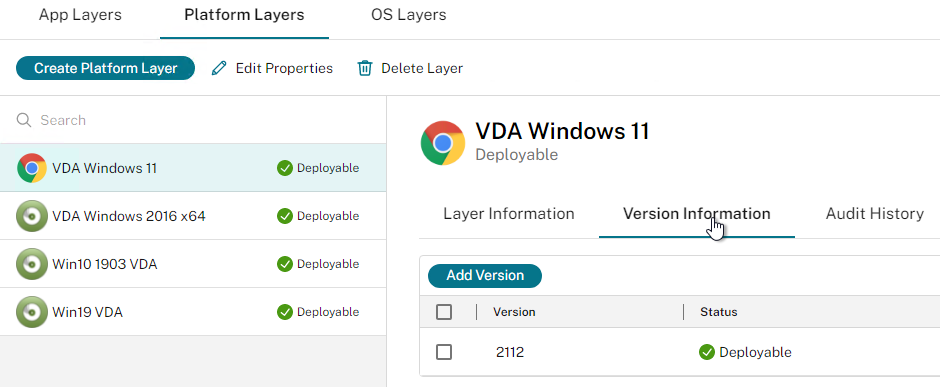Click green Deployable checkmark for version 2112
The width and height of the screenshot is (940, 387).
pos(707,352)
